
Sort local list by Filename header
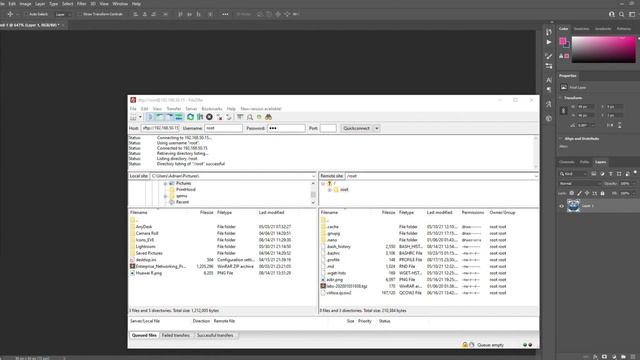click(139, 213)
